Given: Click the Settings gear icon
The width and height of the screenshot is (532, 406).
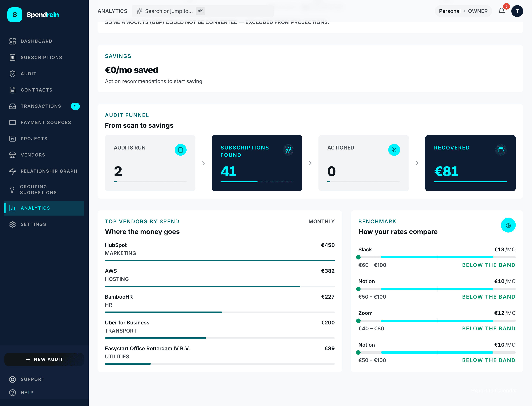Looking at the screenshot, I should pyautogui.click(x=13, y=224).
